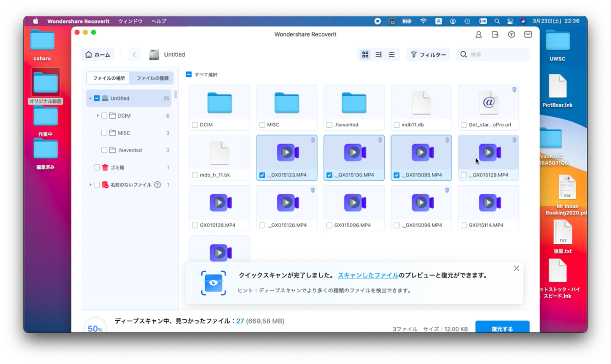Check the MISC checkbox in the sidebar tree
The height and width of the screenshot is (364, 611).
(x=104, y=133)
